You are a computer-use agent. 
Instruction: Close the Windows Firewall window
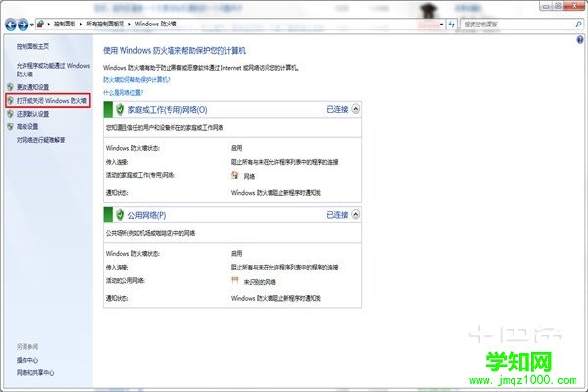coord(573,6)
